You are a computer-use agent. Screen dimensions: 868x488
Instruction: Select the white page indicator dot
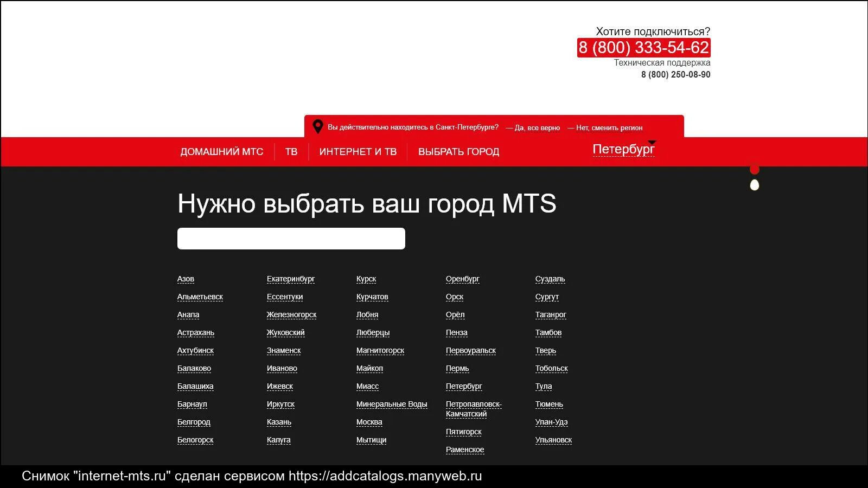coord(754,185)
